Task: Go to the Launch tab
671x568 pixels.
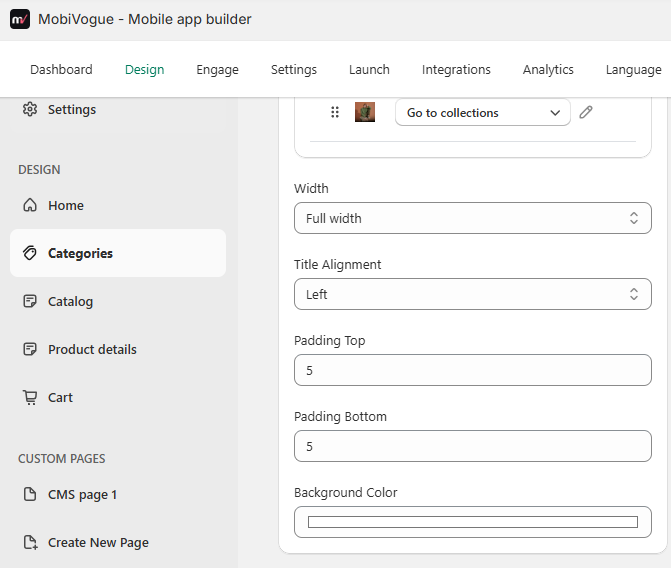Action: tap(369, 69)
